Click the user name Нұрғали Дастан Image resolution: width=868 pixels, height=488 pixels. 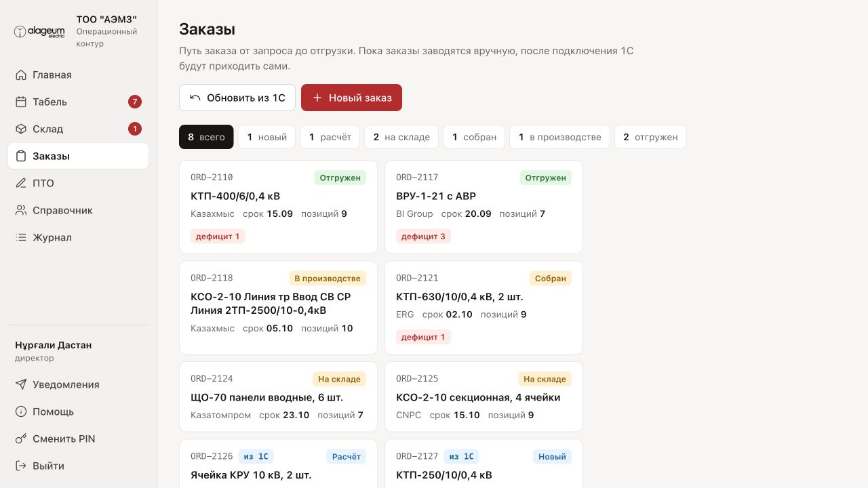click(54, 345)
